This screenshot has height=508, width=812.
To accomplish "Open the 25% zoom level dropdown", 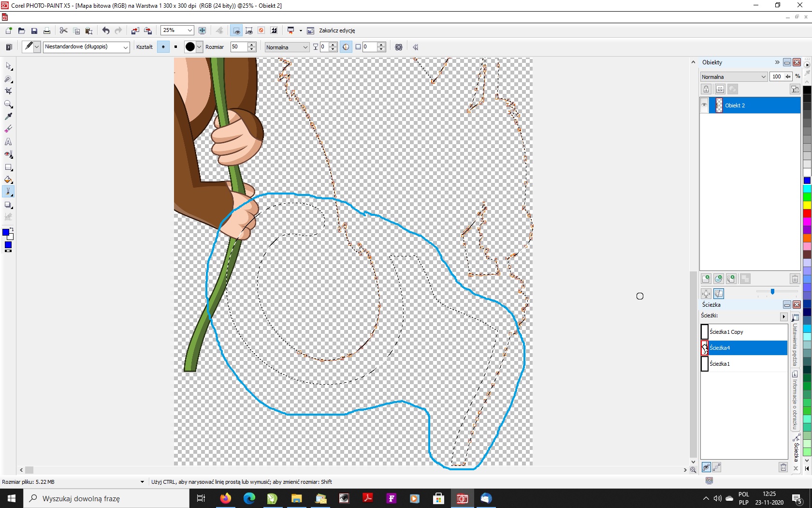I will (x=189, y=30).
